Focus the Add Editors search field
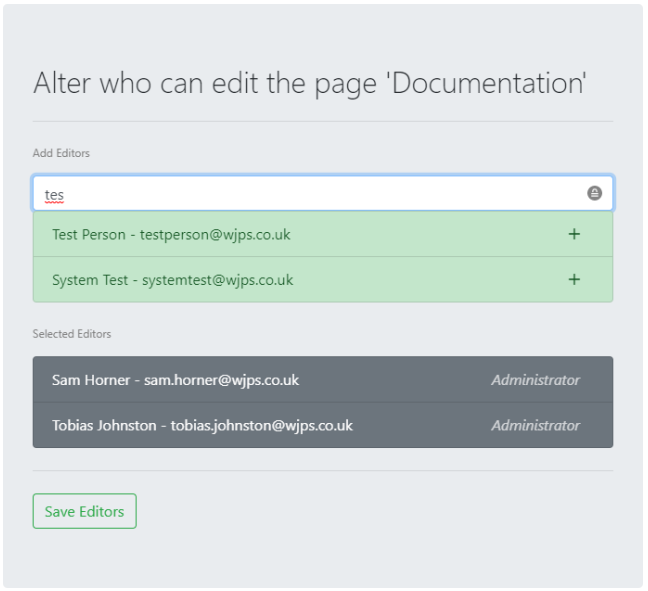Viewport: 648px width, 591px height. (323, 193)
